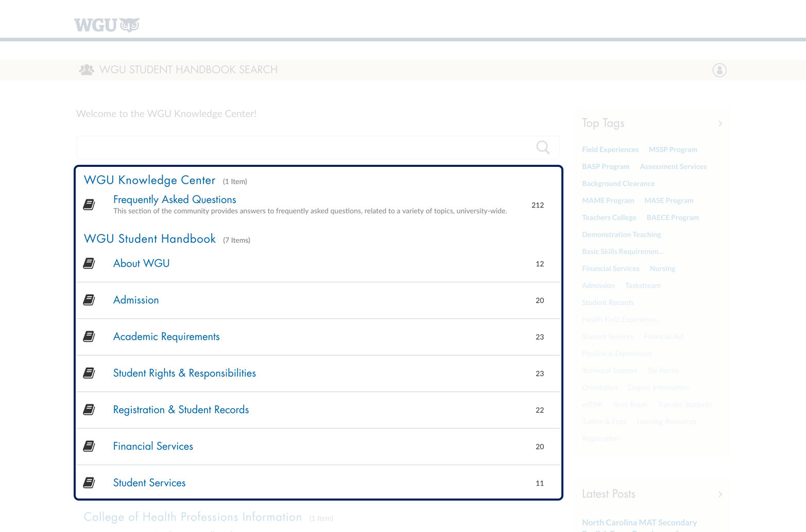806x532 pixels.
Task: Expand Top Tags with the chevron arrow
Action: tap(721, 123)
